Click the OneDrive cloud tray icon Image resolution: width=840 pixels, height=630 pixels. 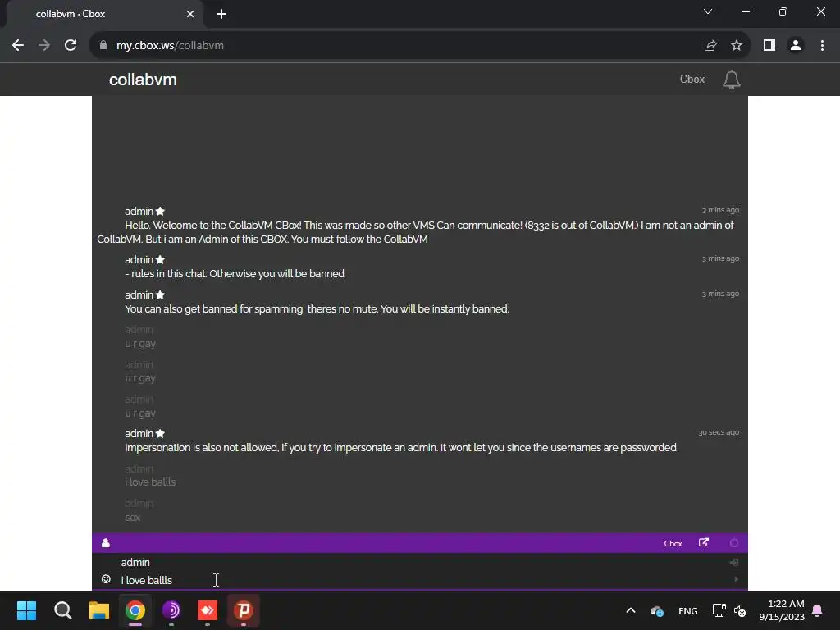(657, 610)
